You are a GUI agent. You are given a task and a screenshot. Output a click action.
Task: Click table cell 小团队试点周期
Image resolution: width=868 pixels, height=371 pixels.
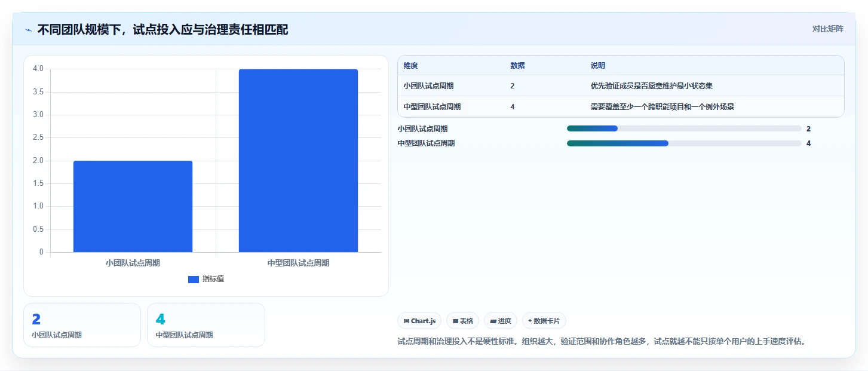click(428, 86)
